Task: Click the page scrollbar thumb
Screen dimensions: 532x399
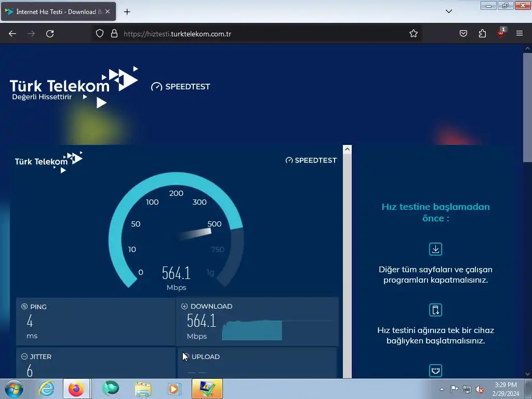Action: pos(527,107)
